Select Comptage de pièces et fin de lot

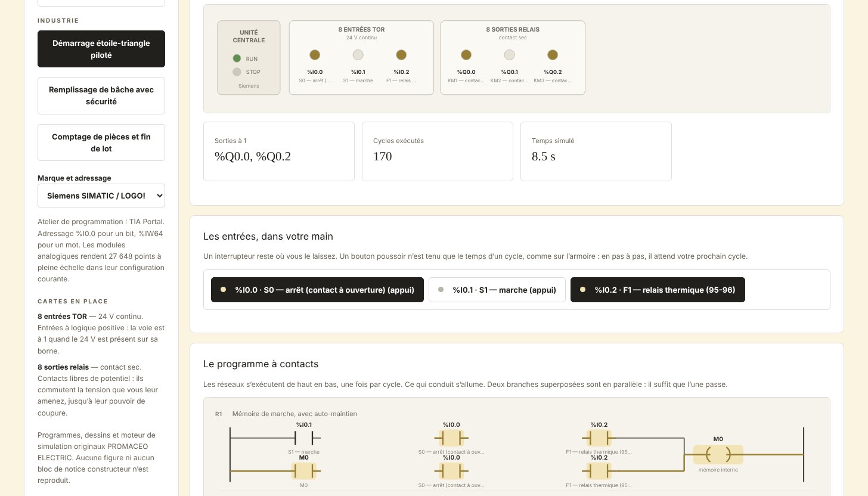tap(101, 142)
